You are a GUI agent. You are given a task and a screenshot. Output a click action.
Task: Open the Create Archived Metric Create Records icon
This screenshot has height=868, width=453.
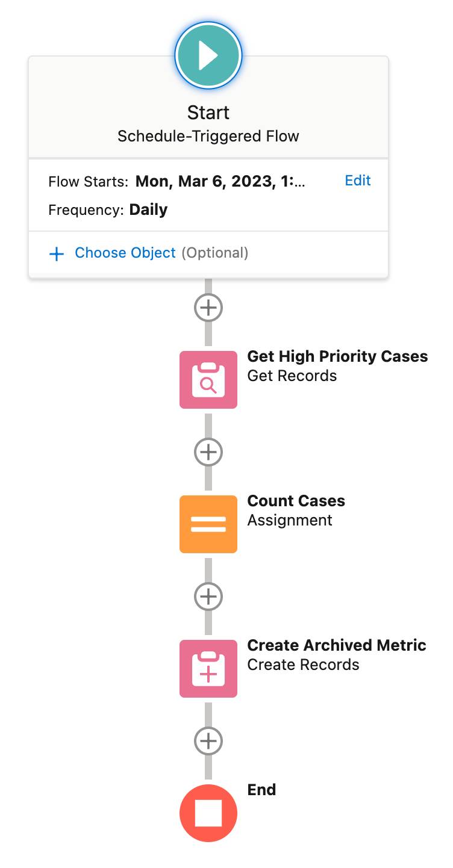208,669
